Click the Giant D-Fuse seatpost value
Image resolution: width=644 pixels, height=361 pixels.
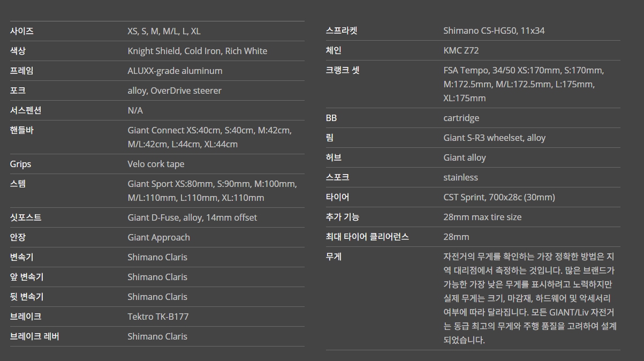tap(192, 217)
